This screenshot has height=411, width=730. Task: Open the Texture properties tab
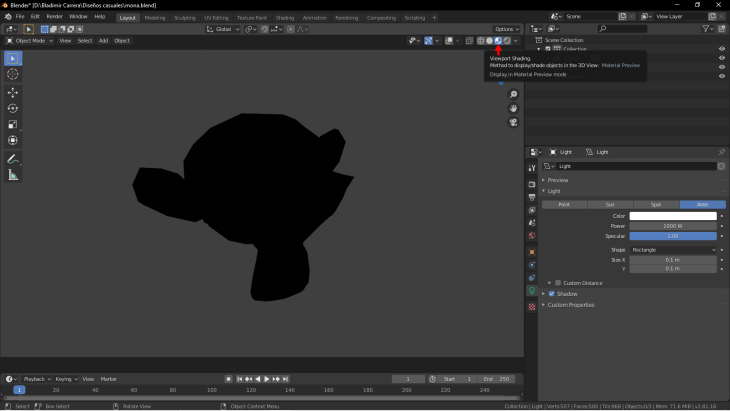532,307
